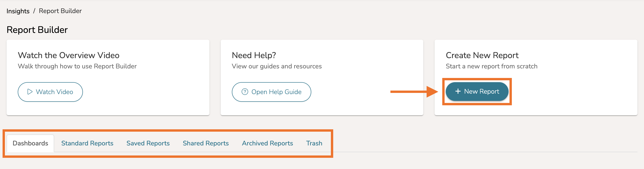Viewport: 644px width, 169px height.
Task: Click the 'View our guides and resources' text
Action: [x=276, y=66]
